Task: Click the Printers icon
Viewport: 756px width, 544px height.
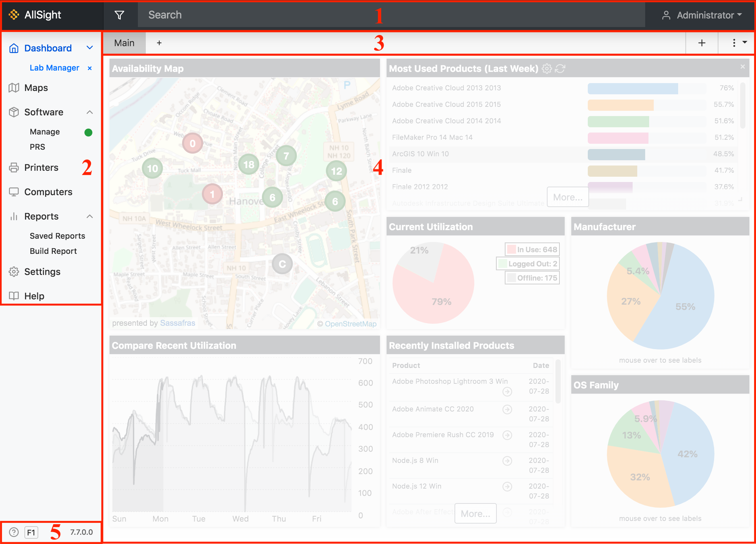Action: pos(14,167)
